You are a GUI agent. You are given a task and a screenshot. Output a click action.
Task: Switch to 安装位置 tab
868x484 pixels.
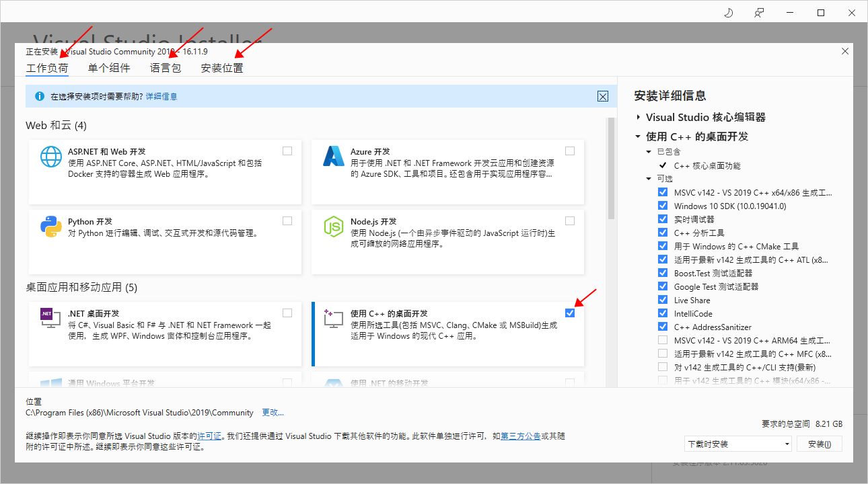click(x=222, y=68)
